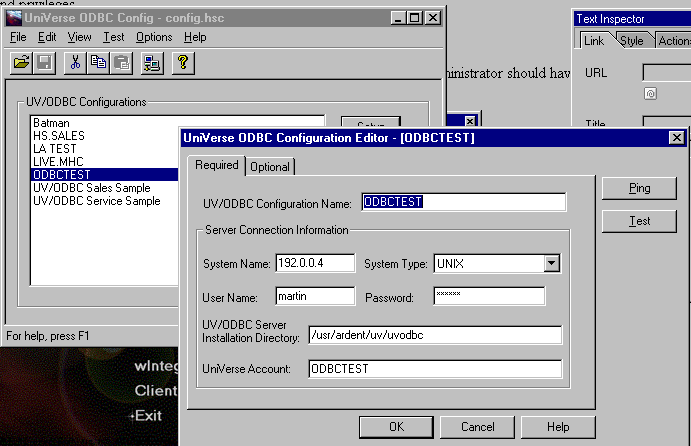
Task: Click the Server Installation Directory field
Action: click(435, 335)
